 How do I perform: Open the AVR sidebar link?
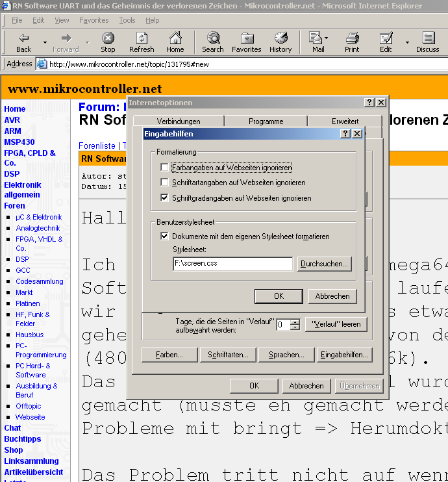(x=12, y=120)
